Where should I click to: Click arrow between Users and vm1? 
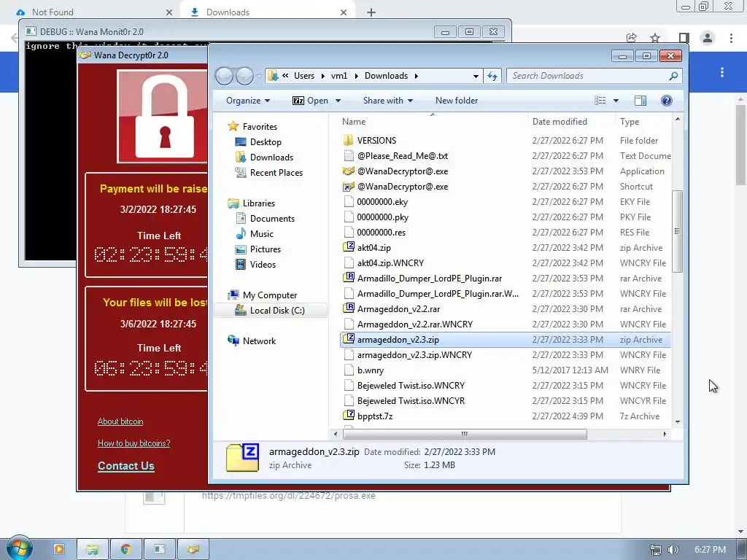click(x=323, y=76)
